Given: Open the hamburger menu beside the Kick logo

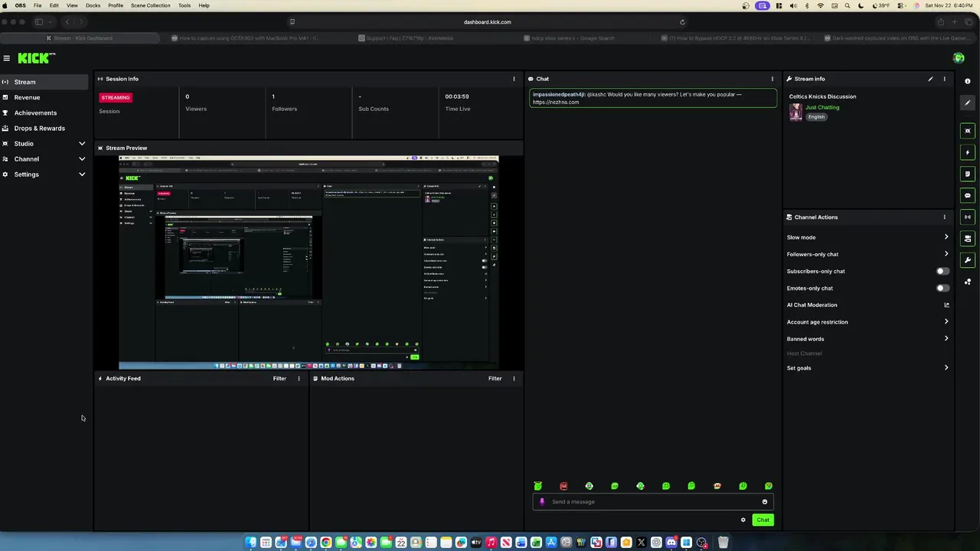Looking at the screenshot, I should pos(6,58).
